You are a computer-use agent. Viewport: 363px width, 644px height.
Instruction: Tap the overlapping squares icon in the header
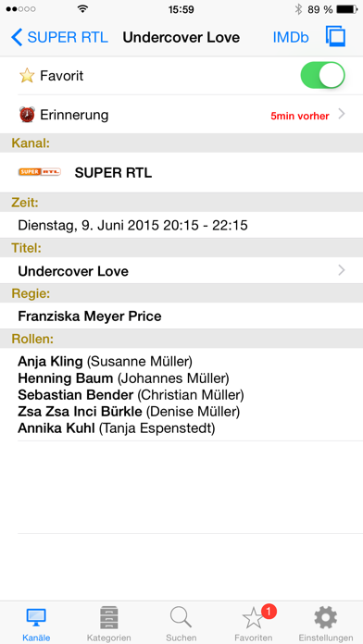(x=335, y=37)
